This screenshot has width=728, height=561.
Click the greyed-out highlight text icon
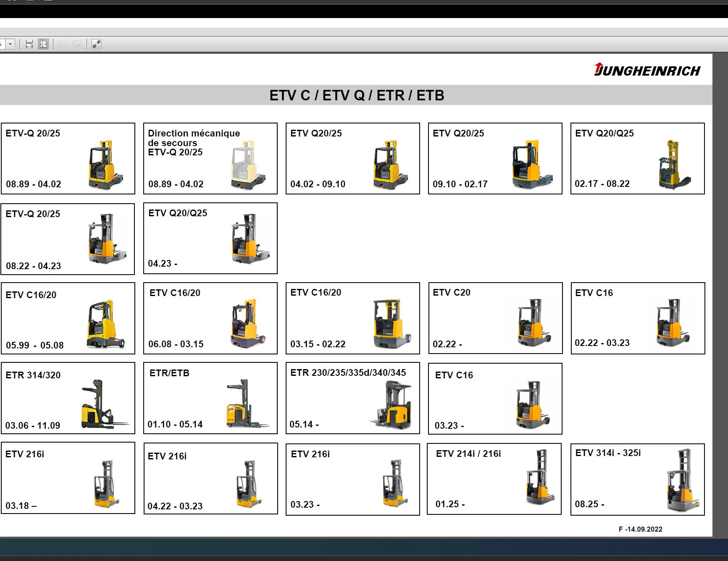(76, 44)
